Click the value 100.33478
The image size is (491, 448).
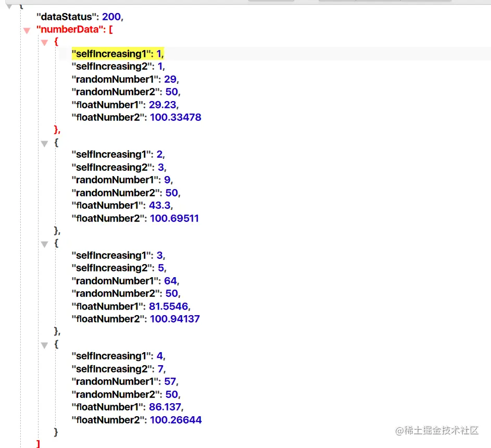point(175,117)
